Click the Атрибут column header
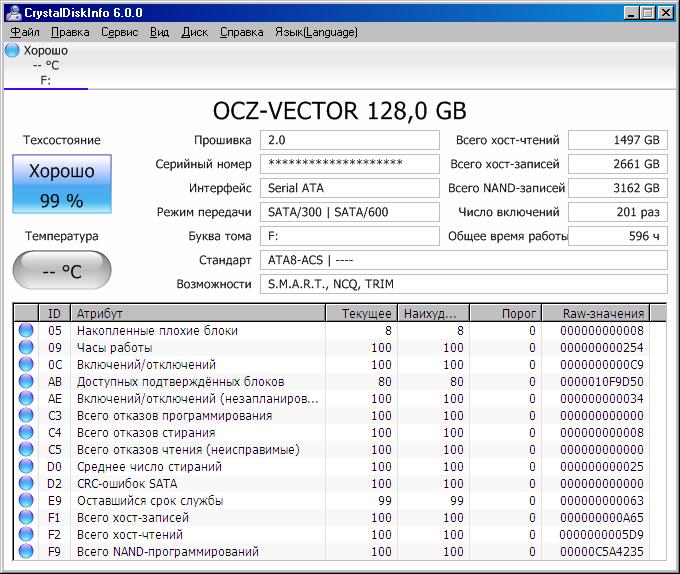Viewport: 680px width, 574px height. coord(198,313)
